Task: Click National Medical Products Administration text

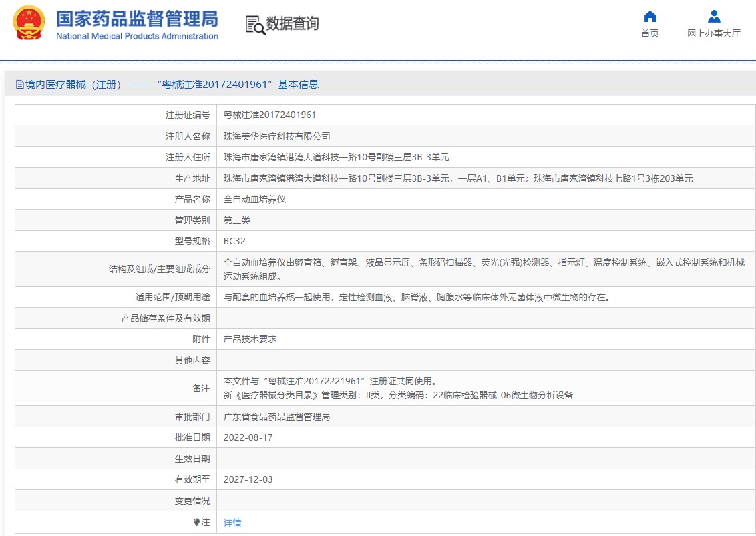Action: pos(137,36)
